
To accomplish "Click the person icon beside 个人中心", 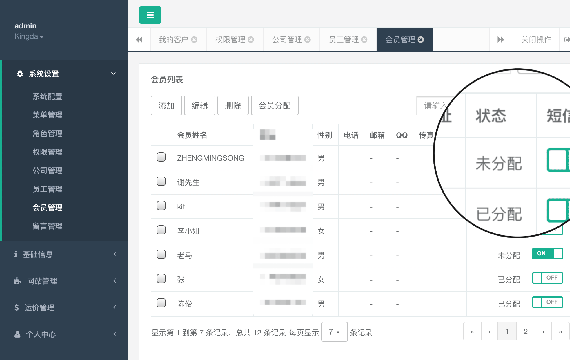I will coord(17,334).
